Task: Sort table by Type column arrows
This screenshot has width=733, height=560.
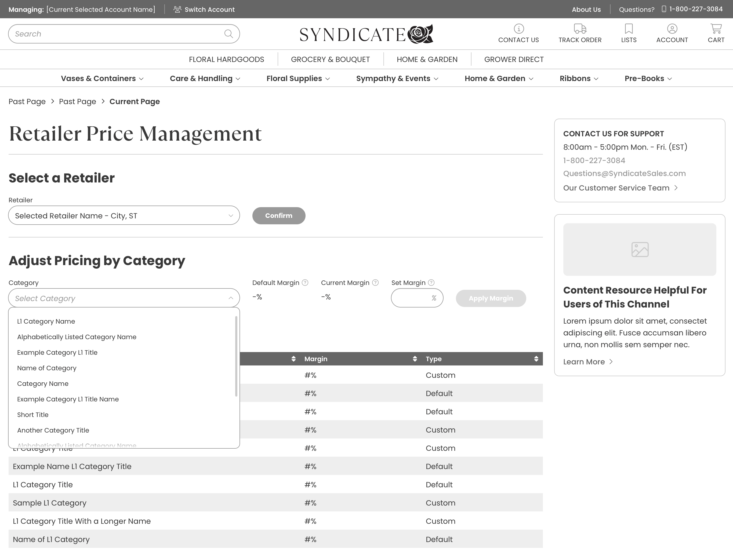Action: (x=536, y=359)
